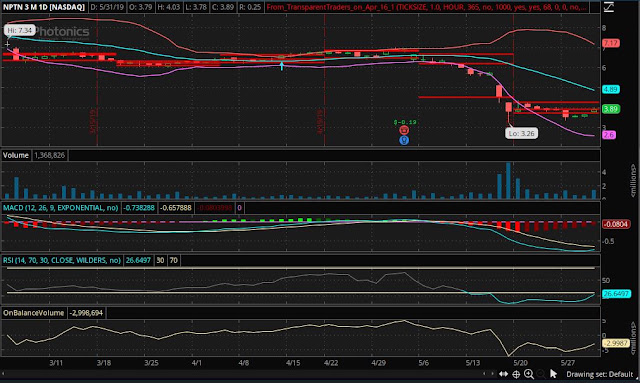Click the O: 3.79 open value

click(139, 7)
